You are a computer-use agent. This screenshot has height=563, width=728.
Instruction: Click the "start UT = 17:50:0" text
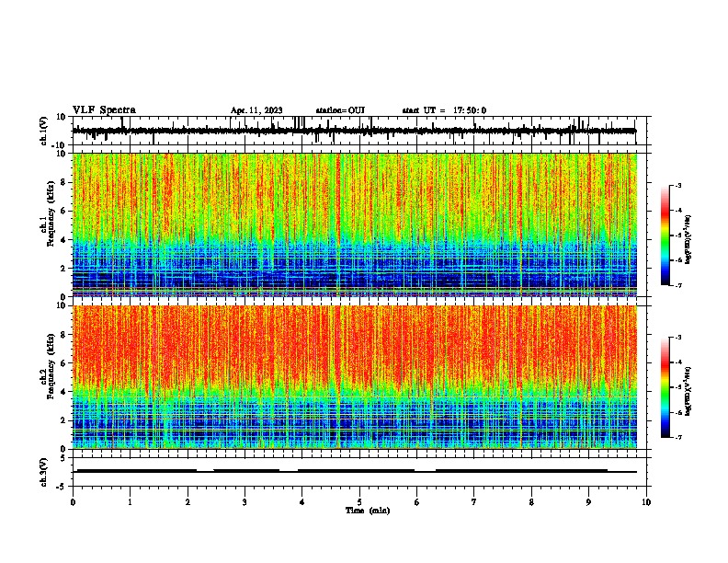[444, 110]
